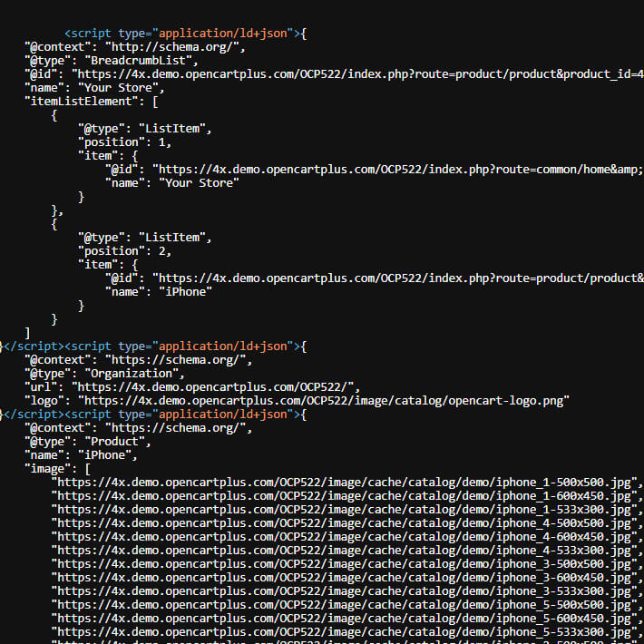Click "name": "Your Store" inside the position 1 item

172,182
